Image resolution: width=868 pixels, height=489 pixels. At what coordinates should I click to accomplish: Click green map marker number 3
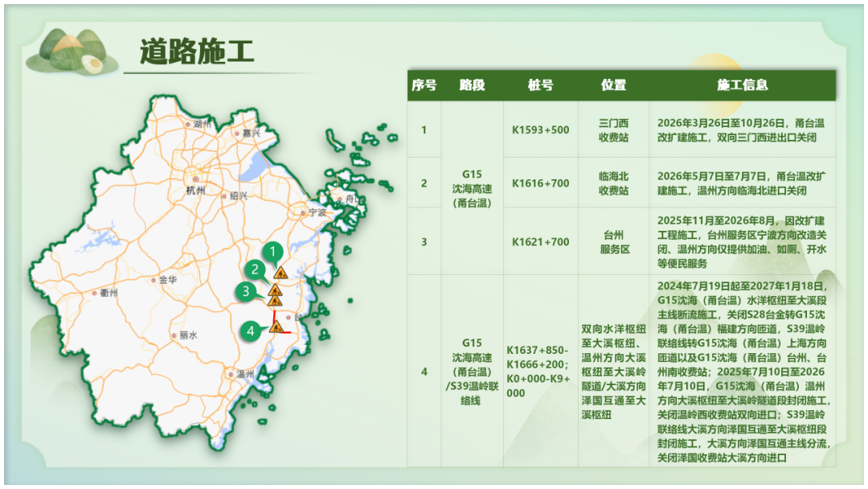coord(246,291)
